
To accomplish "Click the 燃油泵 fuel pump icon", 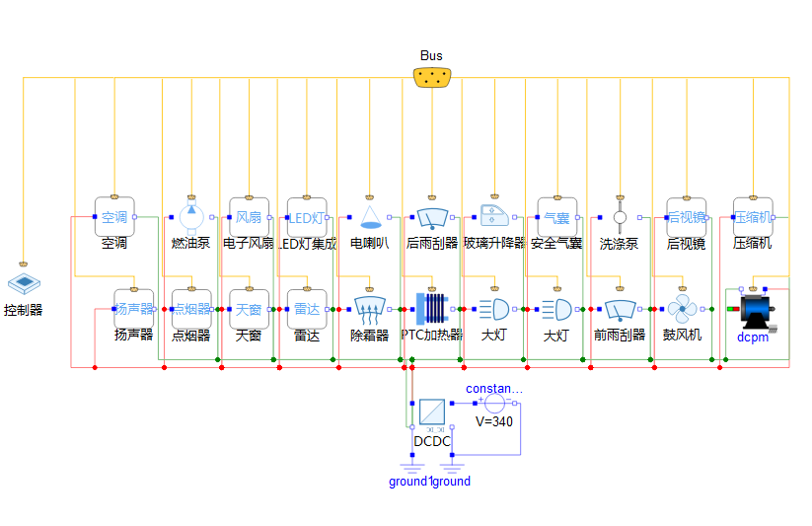I will point(191,215).
